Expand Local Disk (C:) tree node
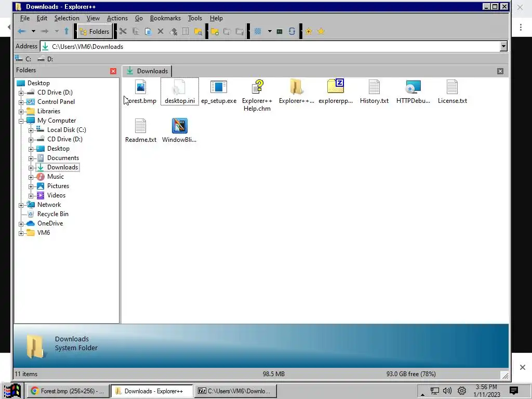532x399 pixels. coord(31,130)
